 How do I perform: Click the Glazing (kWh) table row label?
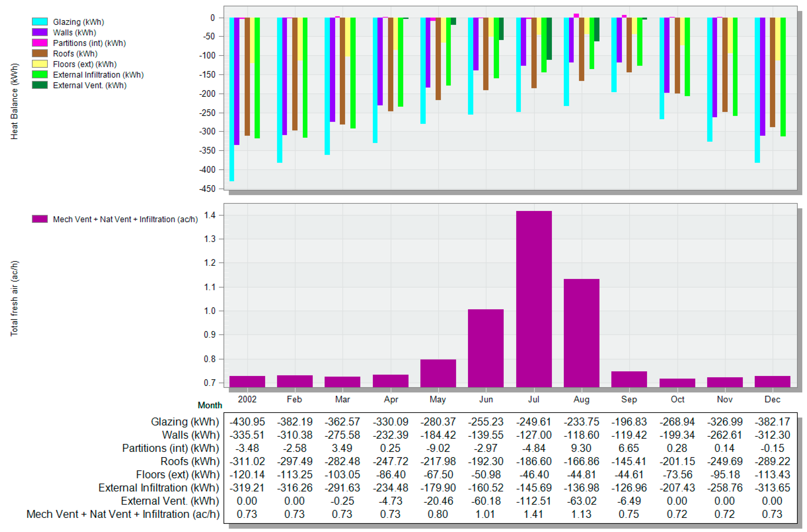(x=185, y=422)
